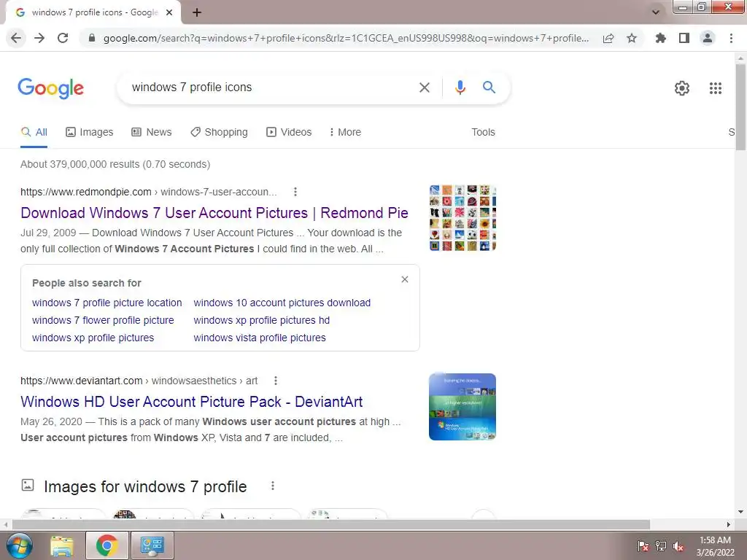Open 'Windows HD User Account Picture Pack' link
Viewport: 747px width, 560px height.
click(x=192, y=402)
